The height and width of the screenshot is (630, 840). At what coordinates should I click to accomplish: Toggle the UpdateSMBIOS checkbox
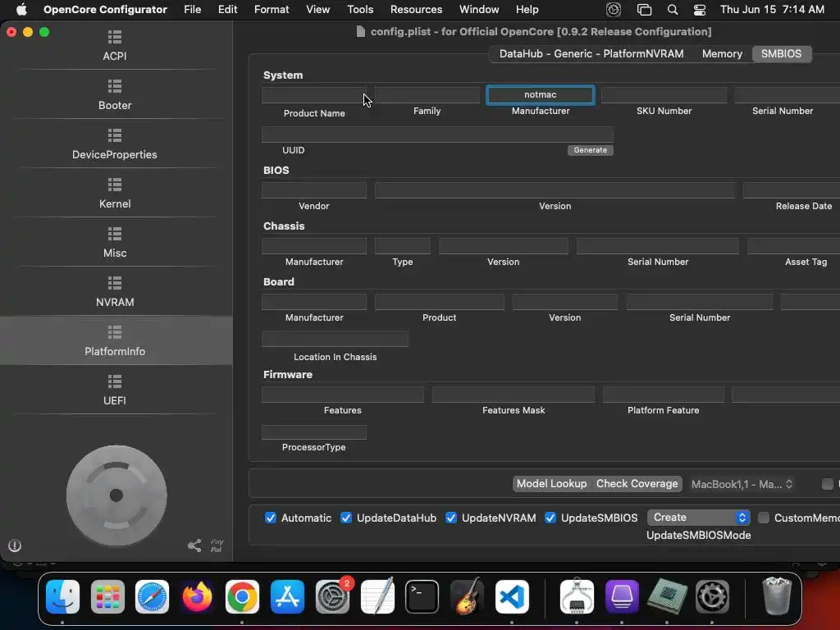click(550, 518)
